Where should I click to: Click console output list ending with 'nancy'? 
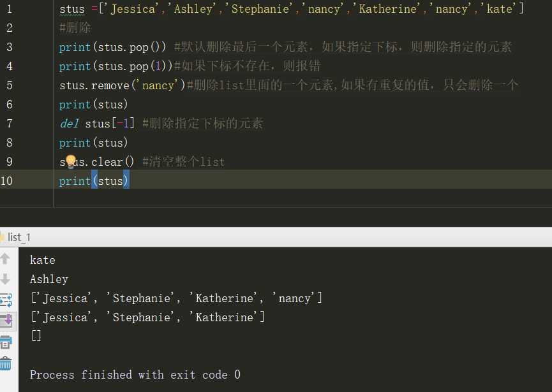pyautogui.click(x=177, y=298)
